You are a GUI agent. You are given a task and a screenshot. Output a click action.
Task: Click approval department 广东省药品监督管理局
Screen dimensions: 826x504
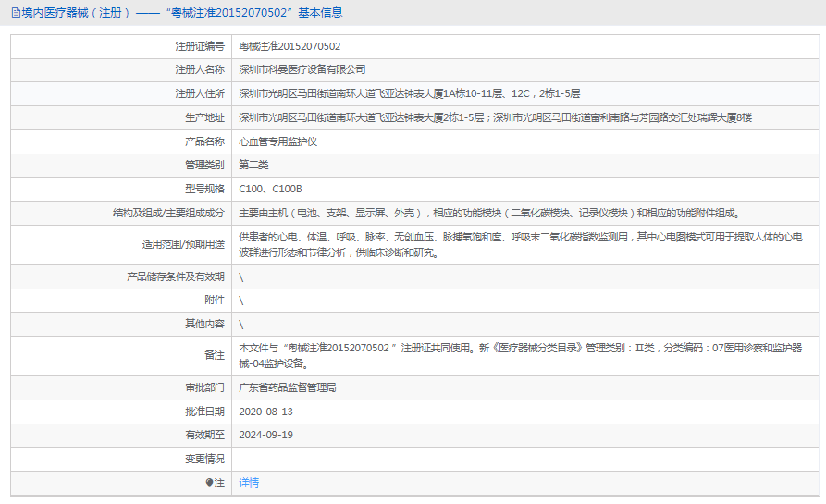tap(287, 387)
